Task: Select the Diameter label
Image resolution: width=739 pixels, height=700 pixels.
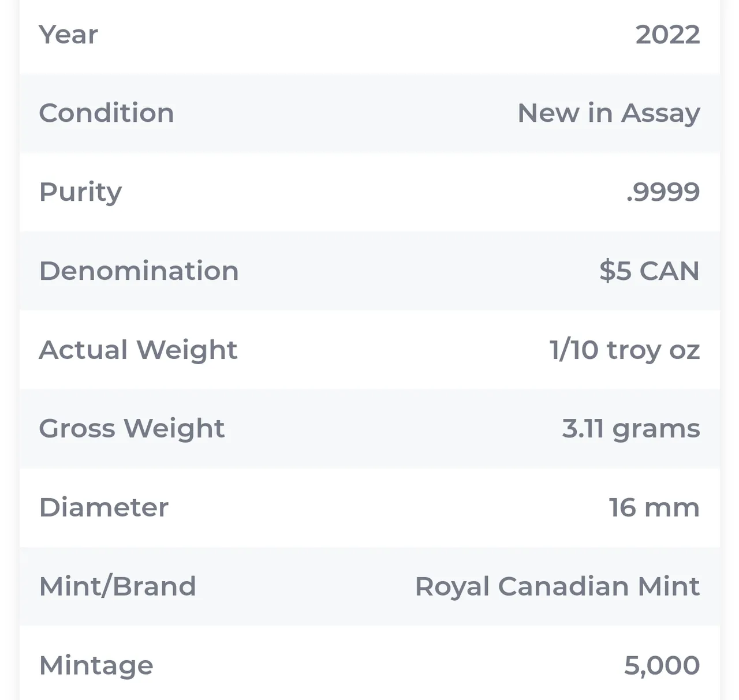Action: (103, 508)
